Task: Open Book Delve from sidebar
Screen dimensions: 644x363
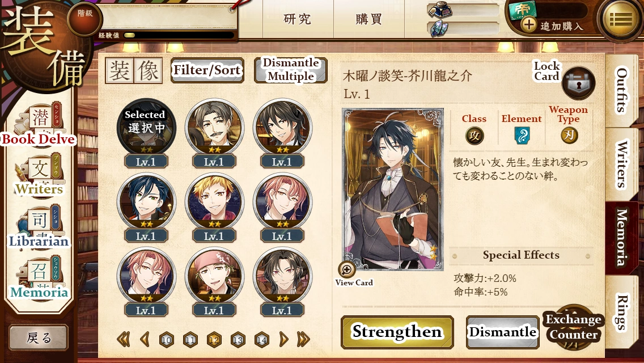Action: click(x=39, y=123)
